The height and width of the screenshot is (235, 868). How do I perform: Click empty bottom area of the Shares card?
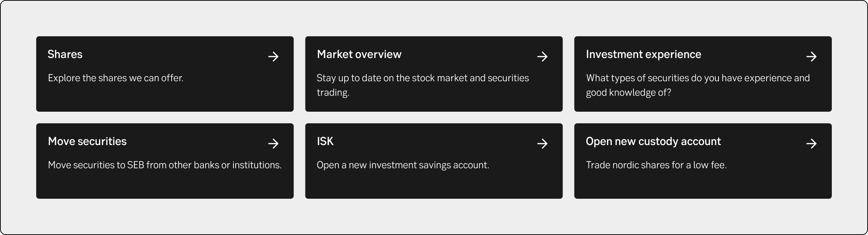tap(165, 100)
